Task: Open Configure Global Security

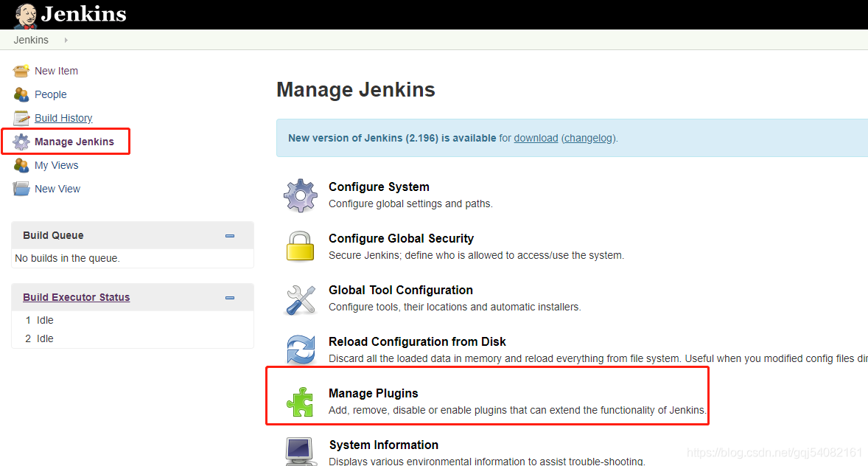Action: click(402, 238)
